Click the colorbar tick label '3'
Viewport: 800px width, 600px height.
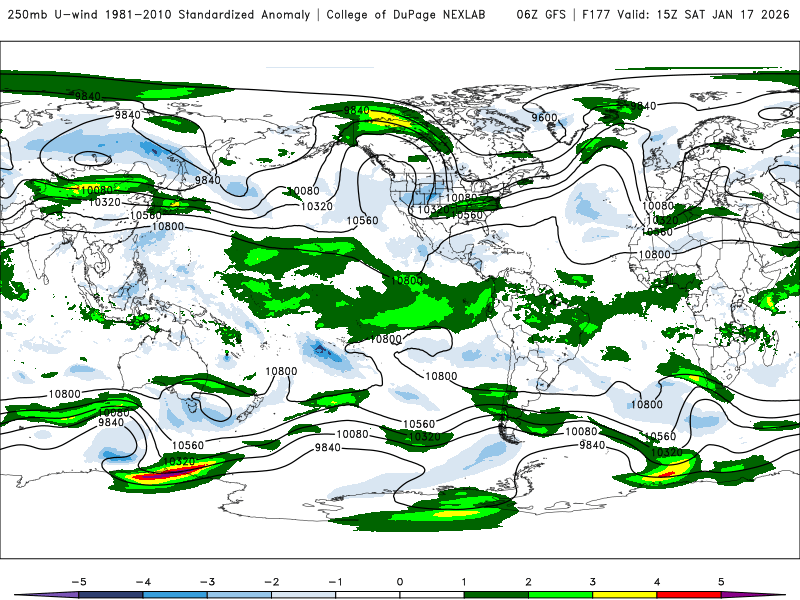click(592, 582)
